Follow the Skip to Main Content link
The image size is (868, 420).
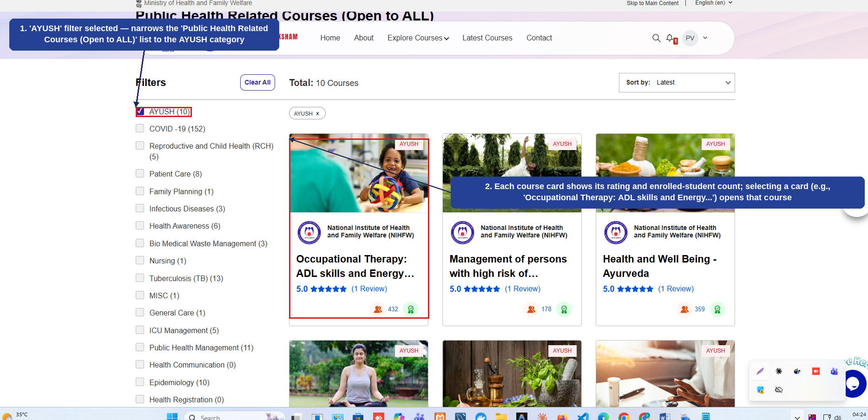point(652,3)
